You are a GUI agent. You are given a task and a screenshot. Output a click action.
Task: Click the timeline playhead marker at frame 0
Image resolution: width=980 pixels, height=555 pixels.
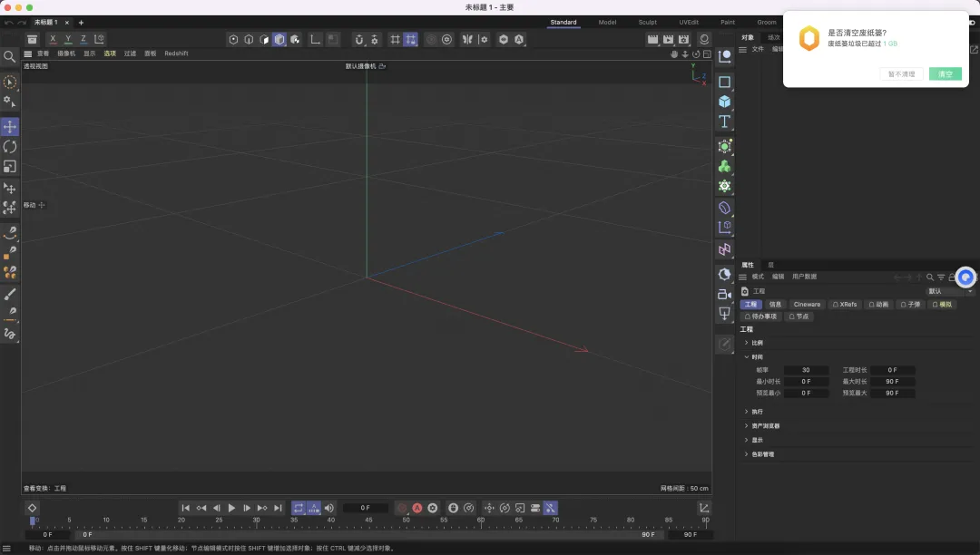[33, 521]
